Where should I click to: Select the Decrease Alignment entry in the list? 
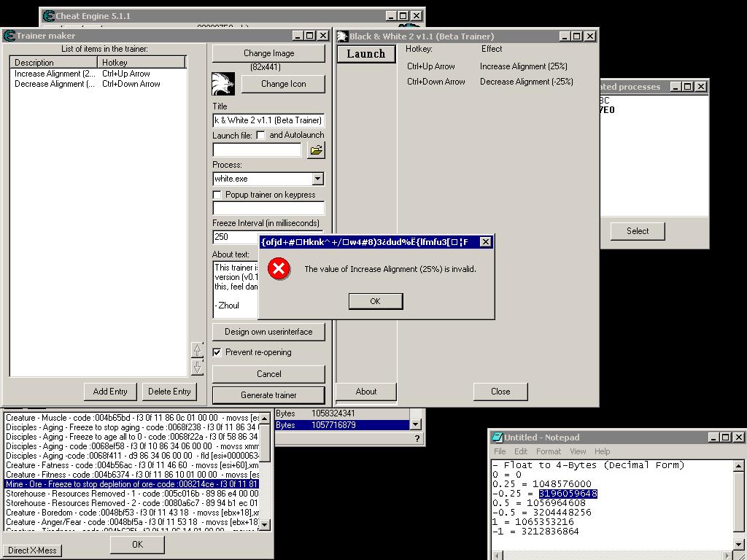[x=55, y=84]
